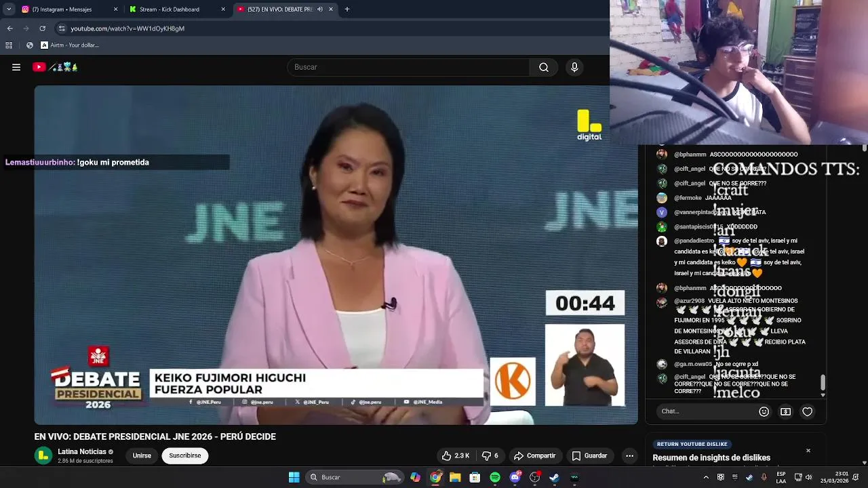
Task: Open the Latina Noticias channel avatar
Action: tap(43, 455)
